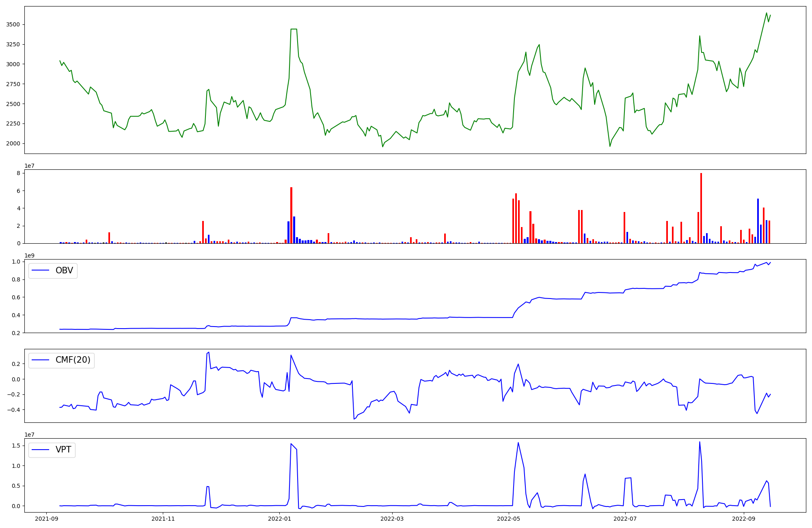This screenshot has width=812, height=528.
Task: Click the 2000 tick on price axis
Action: click(13, 143)
